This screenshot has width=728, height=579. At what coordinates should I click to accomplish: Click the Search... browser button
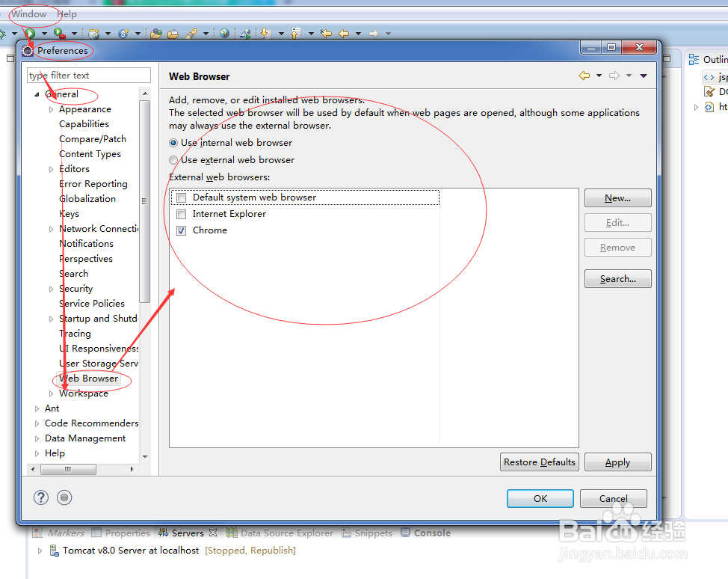pos(618,279)
